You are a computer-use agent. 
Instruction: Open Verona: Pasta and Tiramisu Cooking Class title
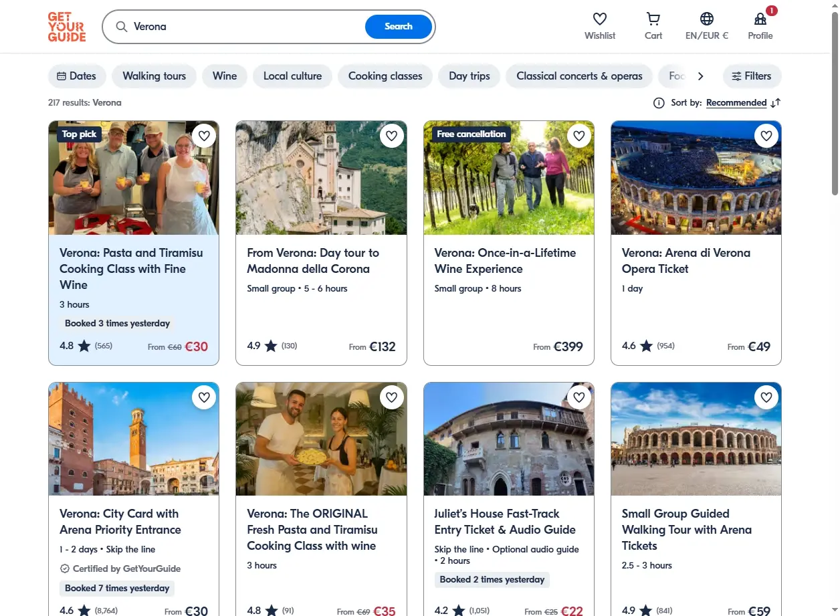point(131,269)
